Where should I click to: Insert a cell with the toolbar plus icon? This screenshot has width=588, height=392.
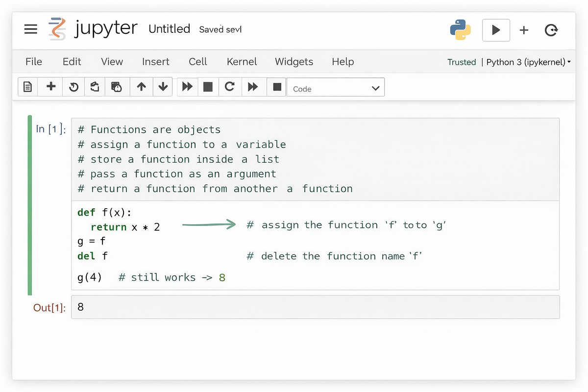(x=50, y=87)
